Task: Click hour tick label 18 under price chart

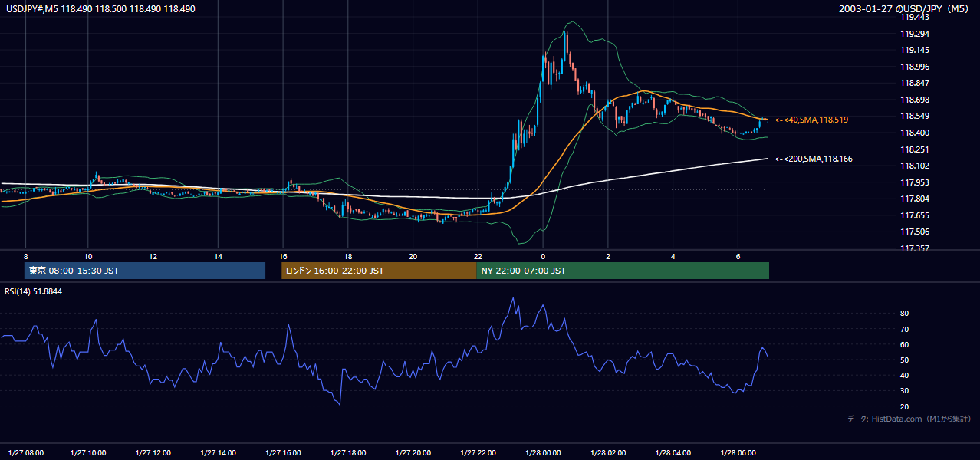Action: pyautogui.click(x=348, y=256)
